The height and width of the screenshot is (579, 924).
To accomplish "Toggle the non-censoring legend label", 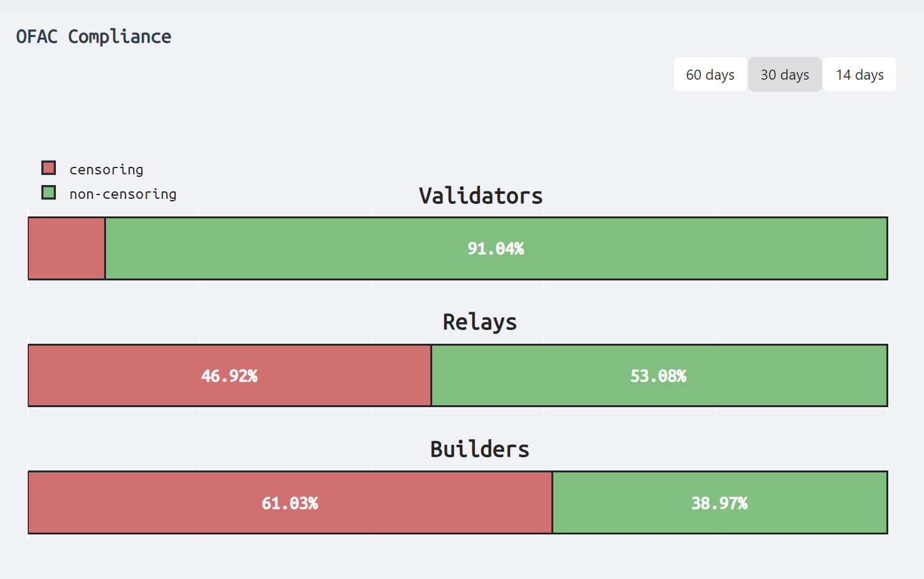I will (x=123, y=194).
